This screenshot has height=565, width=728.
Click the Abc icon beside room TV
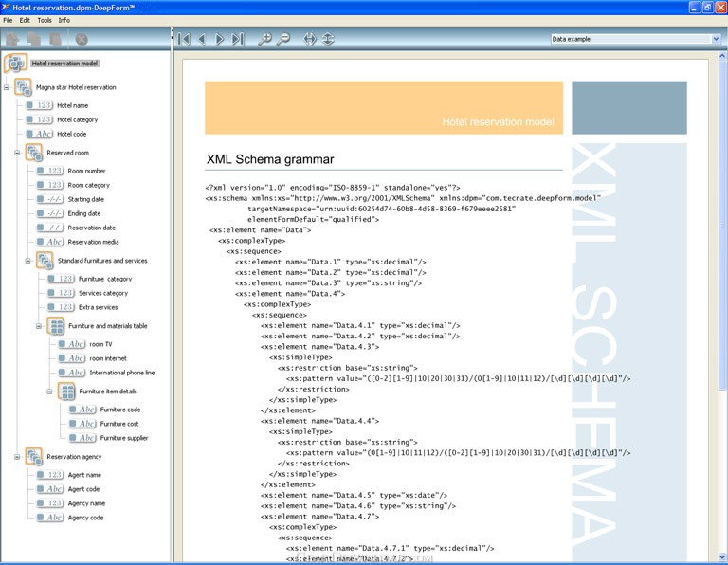tap(71, 344)
